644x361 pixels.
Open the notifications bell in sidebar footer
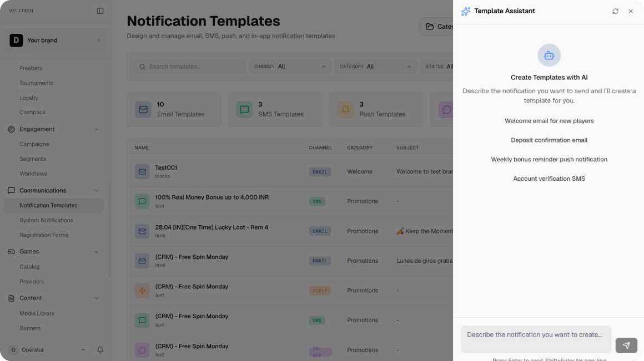pyautogui.click(x=100, y=350)
